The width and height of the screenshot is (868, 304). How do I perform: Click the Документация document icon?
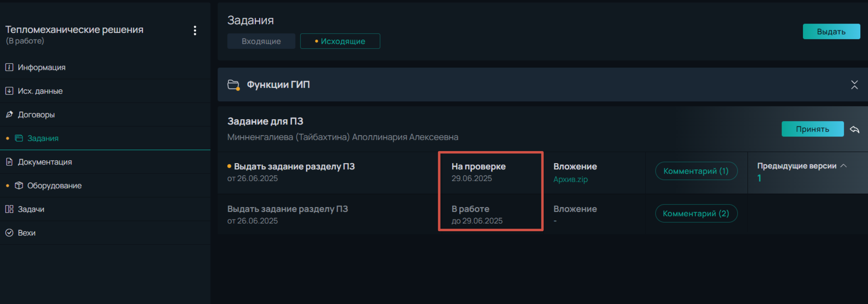[x=9, y=162]
